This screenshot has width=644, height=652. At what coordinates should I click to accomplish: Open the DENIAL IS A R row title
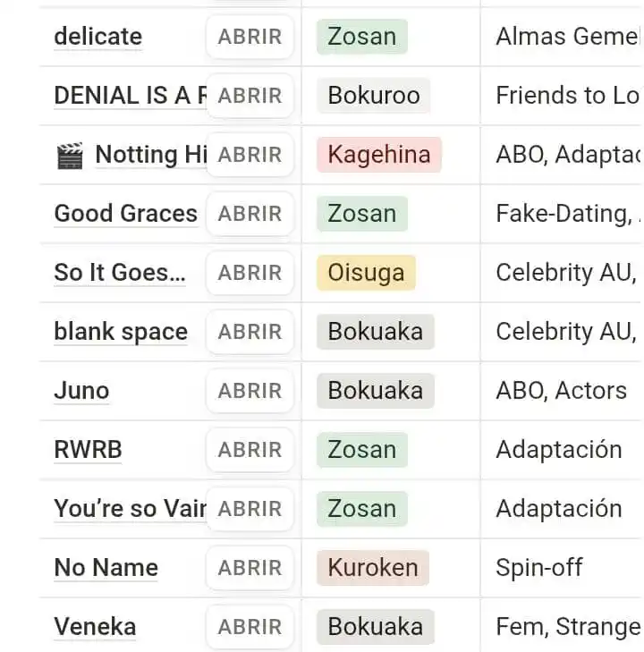(x=130, y=96)
